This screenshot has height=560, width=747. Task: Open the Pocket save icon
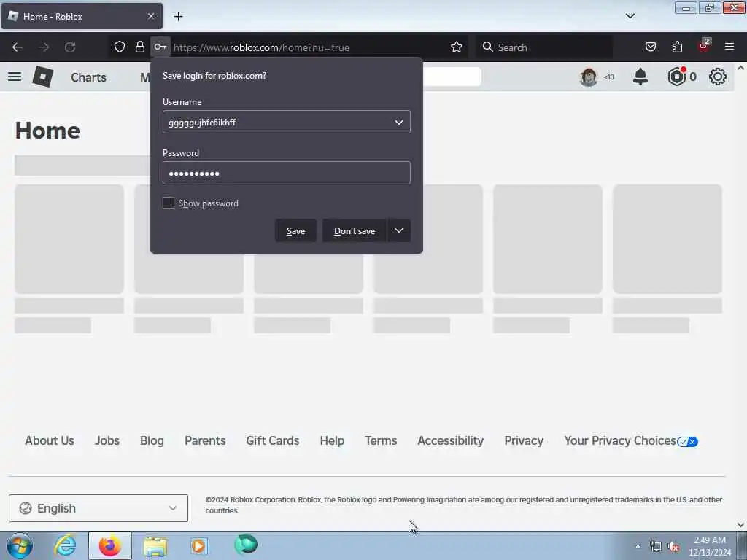click(651, 47)
